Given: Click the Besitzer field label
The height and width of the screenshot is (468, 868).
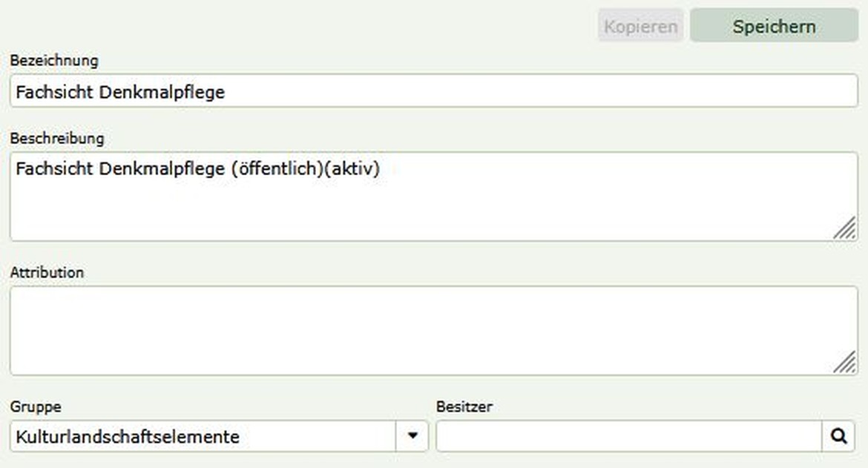Looking at the screenshot, I should (x=464, y=406).
